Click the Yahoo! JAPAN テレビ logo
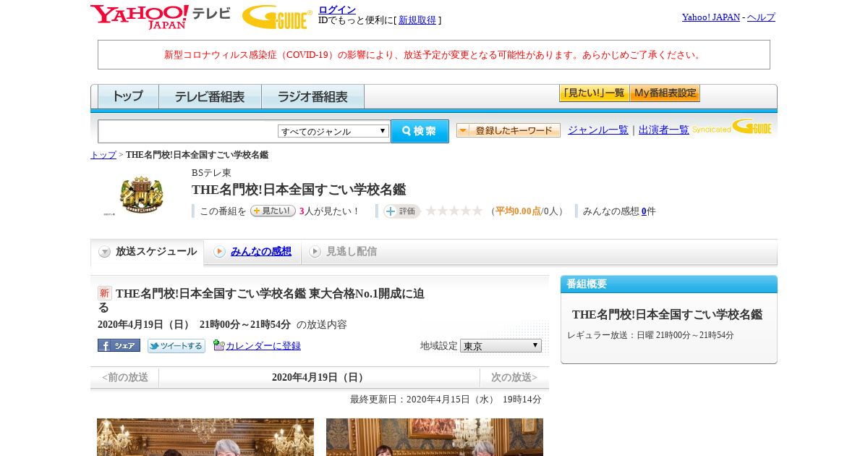The image size is (868, 456). click(161, 17)
